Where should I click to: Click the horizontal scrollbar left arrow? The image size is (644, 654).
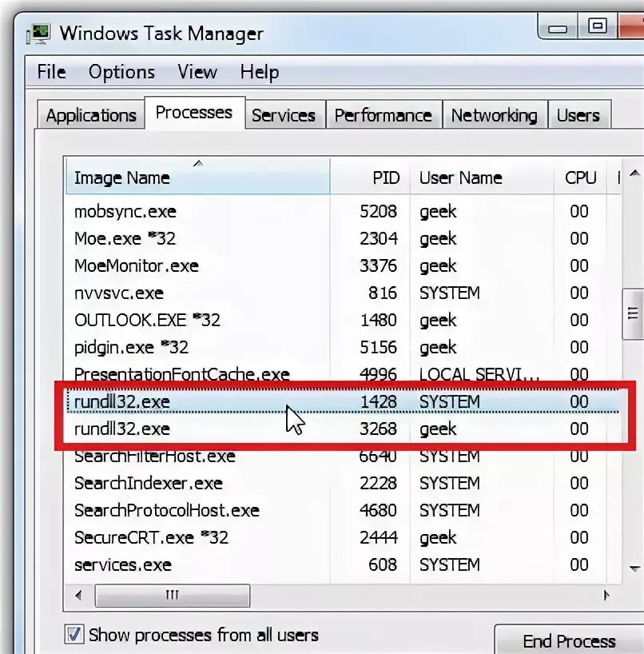coord(79,595)
